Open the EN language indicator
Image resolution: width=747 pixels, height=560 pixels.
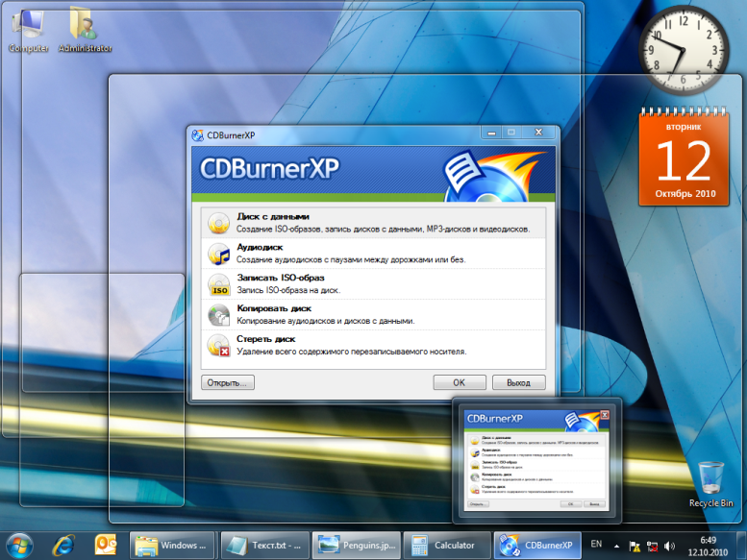coord(596,544)
